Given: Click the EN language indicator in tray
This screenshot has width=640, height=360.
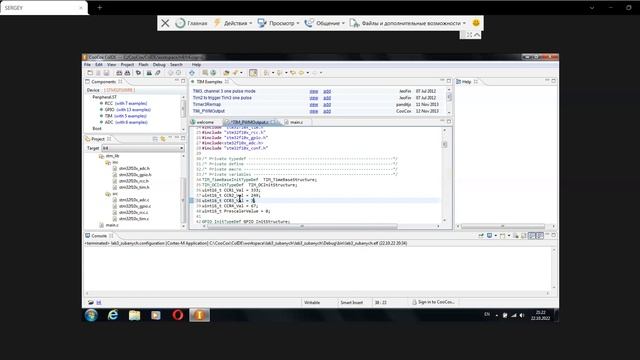Looking at the screenshot, I should [487, 314].
